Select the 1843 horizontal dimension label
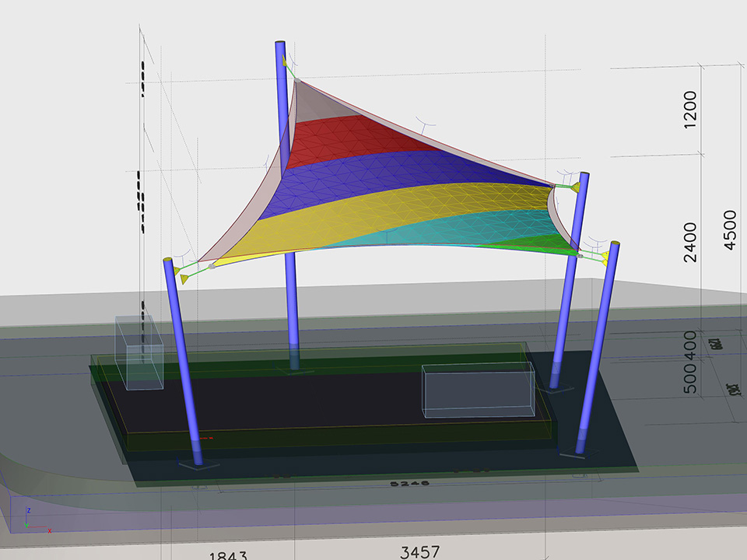The height and width of the screenshot is (560, 747). coord(228,555)
